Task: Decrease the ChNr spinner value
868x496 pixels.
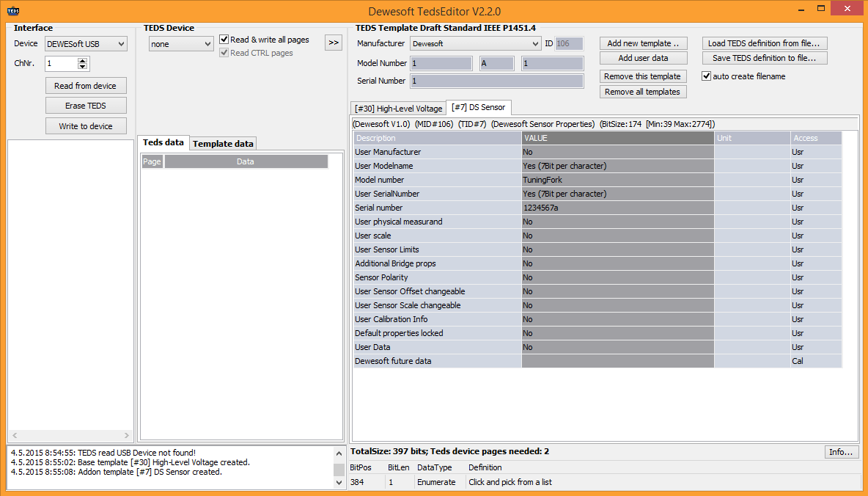Action: [x=83, y=67]
